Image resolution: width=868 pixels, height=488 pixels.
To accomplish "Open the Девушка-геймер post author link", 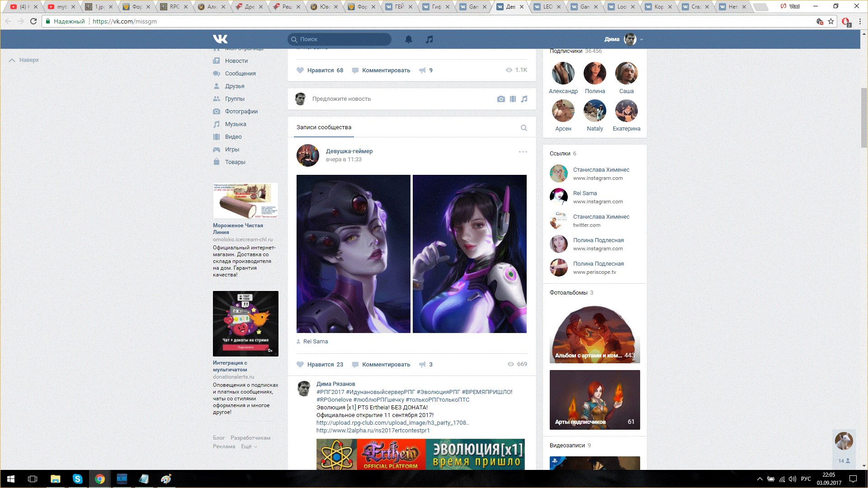I will pos(349,151).
